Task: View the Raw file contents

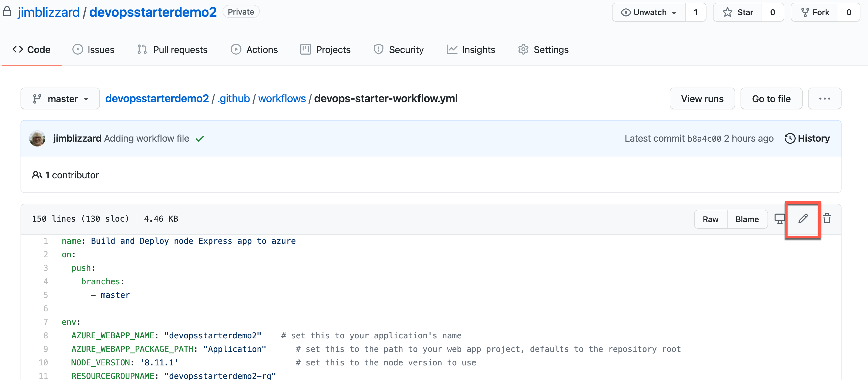Action: [x=710, y=219]
